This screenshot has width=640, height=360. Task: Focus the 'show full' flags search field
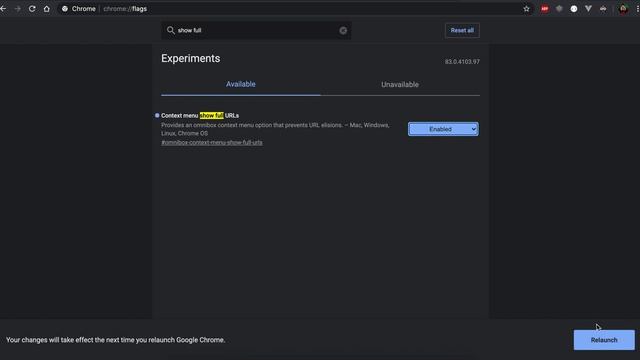pos(256,31)
